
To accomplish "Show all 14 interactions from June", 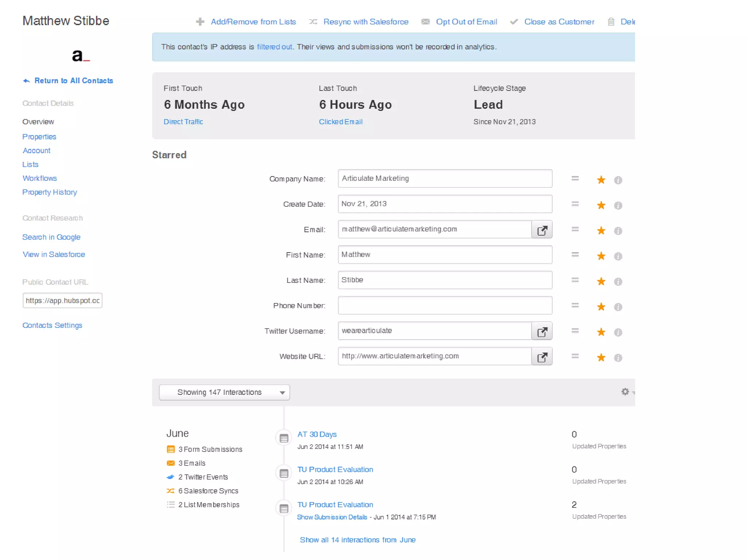I will 357,540.
